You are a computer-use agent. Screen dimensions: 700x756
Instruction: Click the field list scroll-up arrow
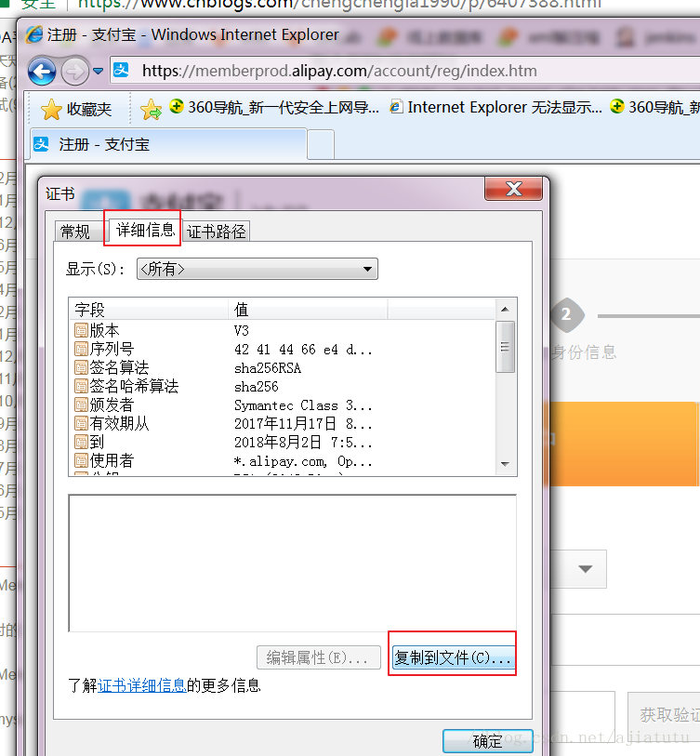pos(505,309)
